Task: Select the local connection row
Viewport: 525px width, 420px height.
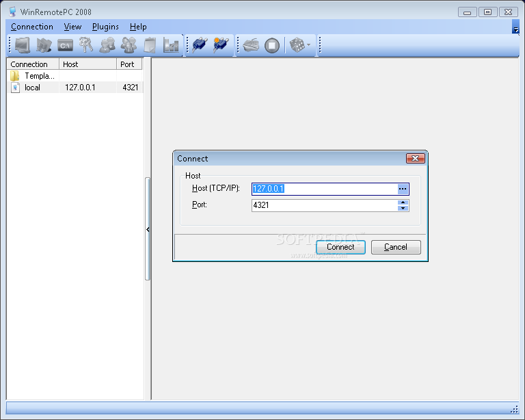Action: point(75,88)
